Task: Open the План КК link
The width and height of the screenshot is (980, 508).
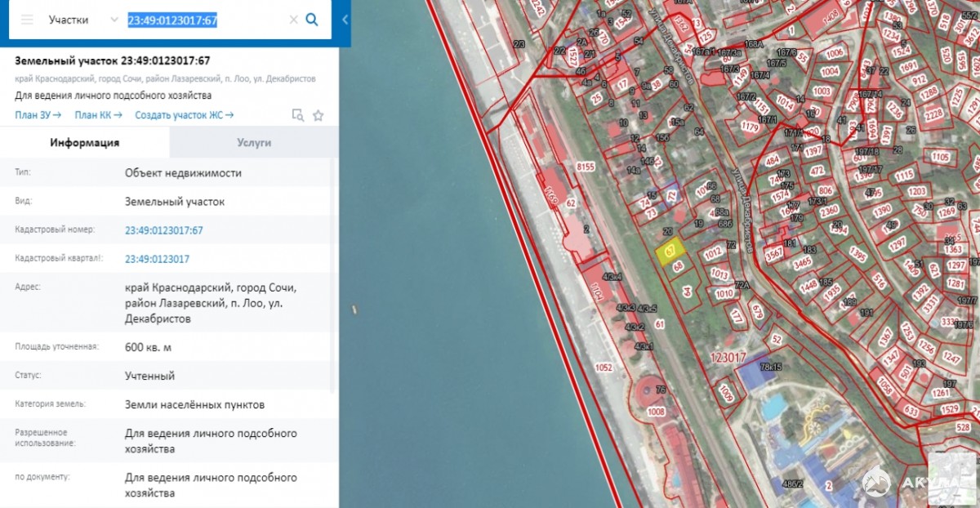Action: coord(98,115)
